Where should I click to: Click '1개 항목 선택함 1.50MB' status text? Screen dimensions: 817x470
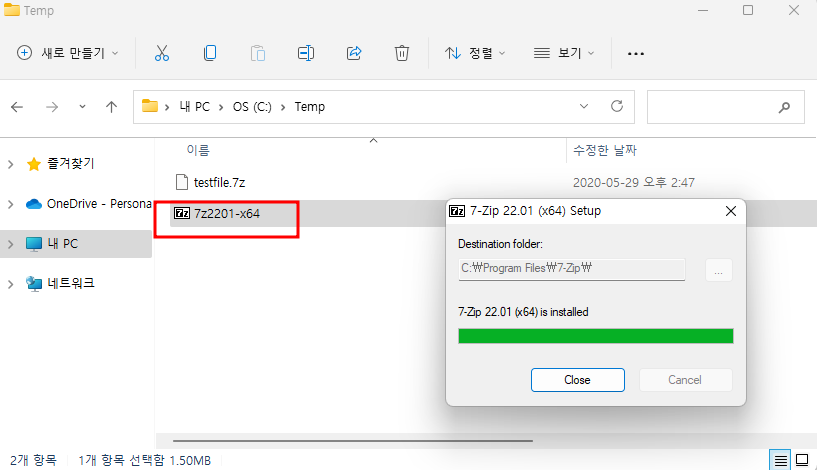[x=144, y=460]
